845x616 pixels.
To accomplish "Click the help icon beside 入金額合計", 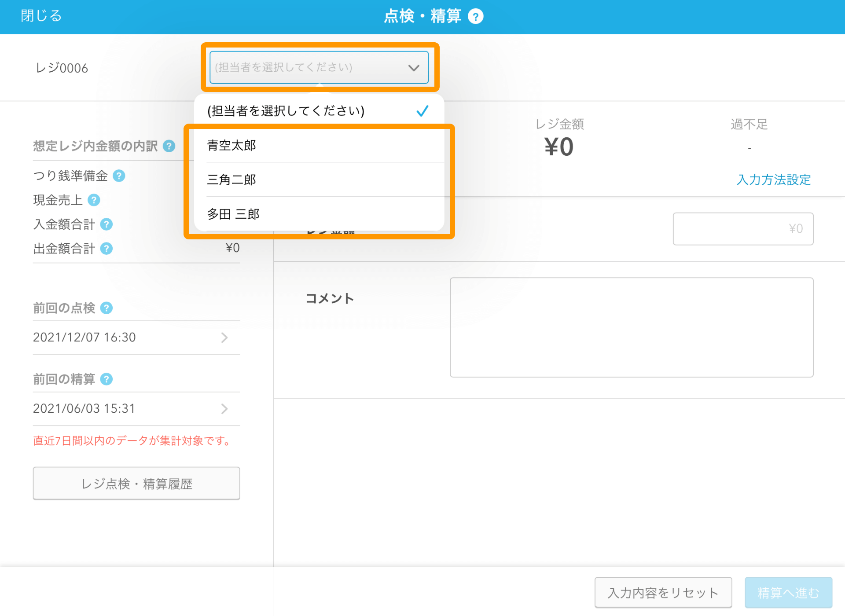I will coord(107,224).
